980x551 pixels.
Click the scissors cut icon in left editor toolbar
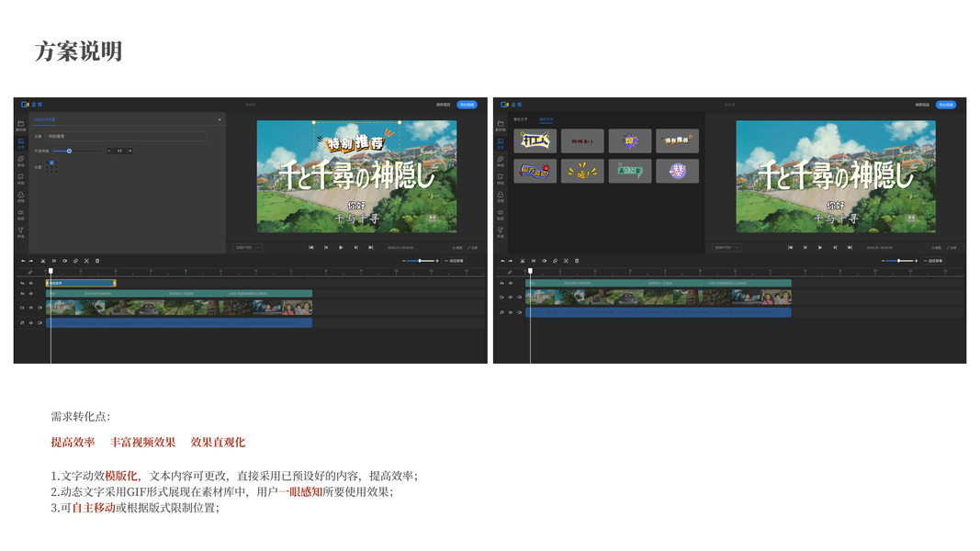[43, 261]
